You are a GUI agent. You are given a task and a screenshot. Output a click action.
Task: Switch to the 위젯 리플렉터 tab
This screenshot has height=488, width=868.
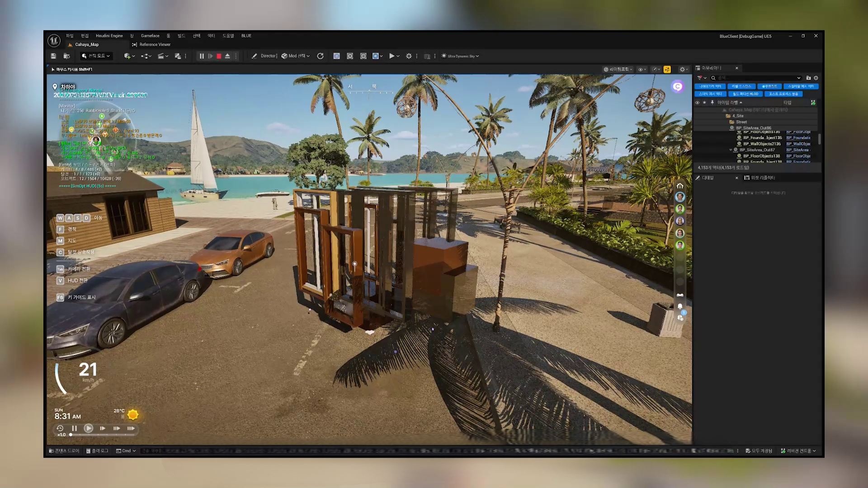759,178
